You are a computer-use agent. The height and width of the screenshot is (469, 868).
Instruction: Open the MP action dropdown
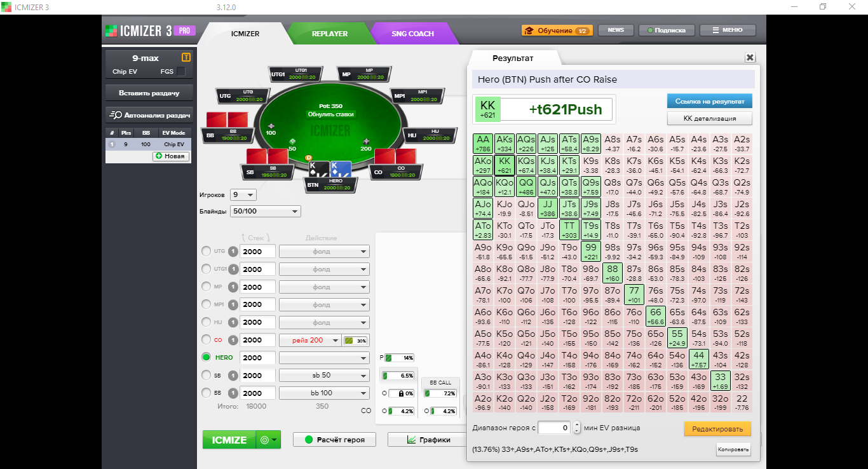tap(324, 287)
